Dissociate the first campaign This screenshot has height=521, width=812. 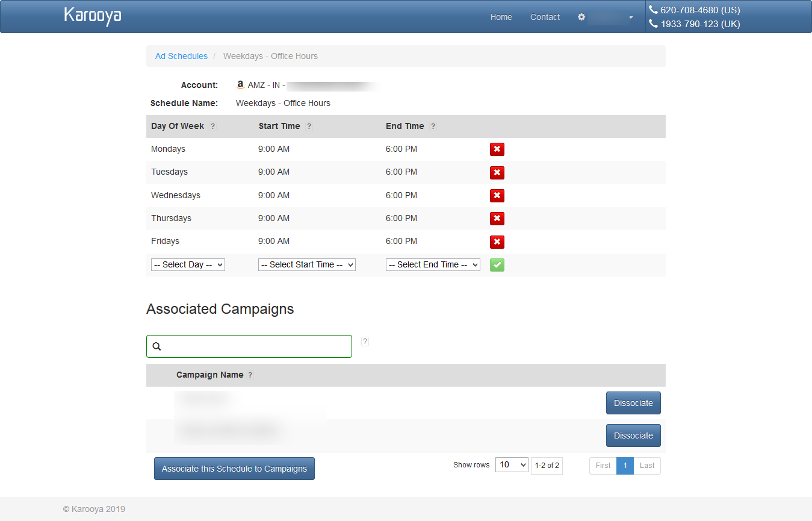(633, 403)
